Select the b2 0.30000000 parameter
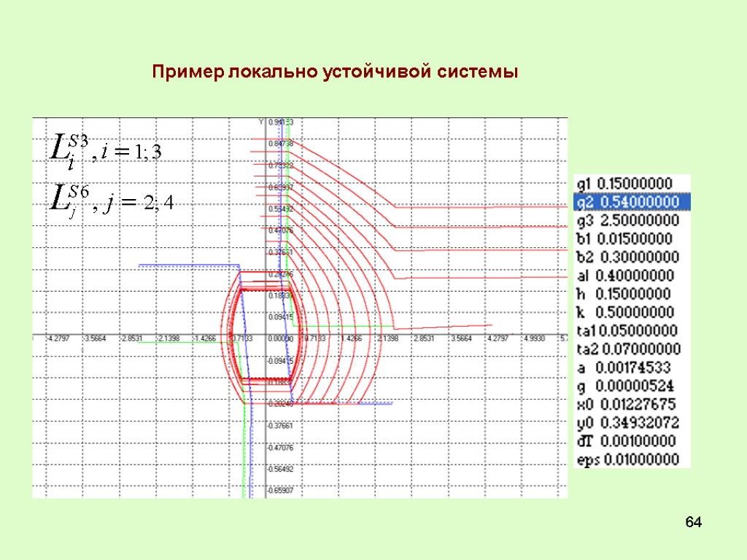This screenshot has width=747, height=560. tap(629, 257)
